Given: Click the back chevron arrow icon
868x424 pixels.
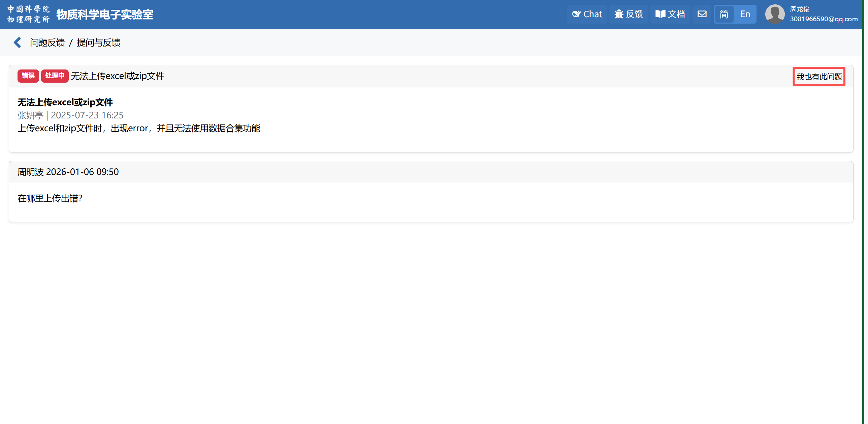Looking at the screenshot, I should pyautogui.click(x=18, y=43).
